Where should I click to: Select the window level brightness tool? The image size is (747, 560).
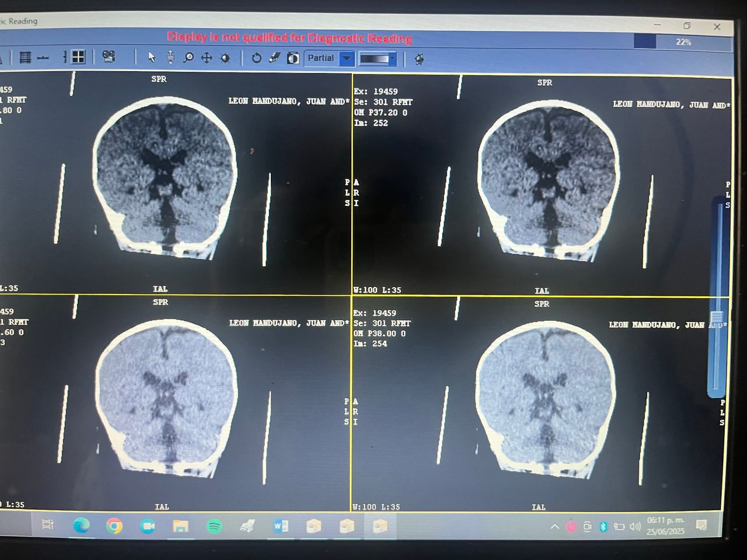[x=225, y=58]
